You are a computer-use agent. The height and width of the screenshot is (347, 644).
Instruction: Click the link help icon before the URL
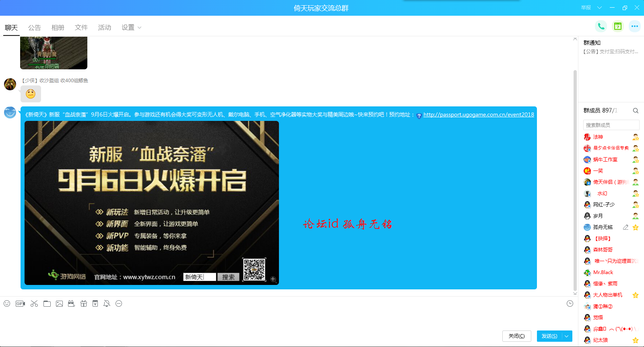pos(419,116)
